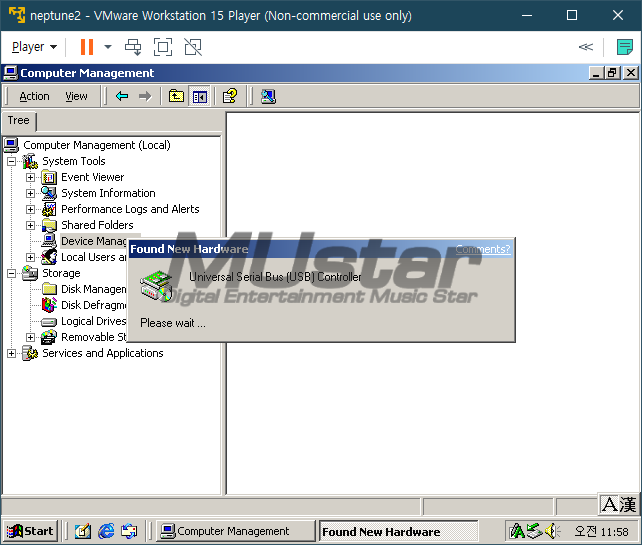Open the Start menu
Image resolution: width=642 pixels, height=545 pixels.
point(30,531)
